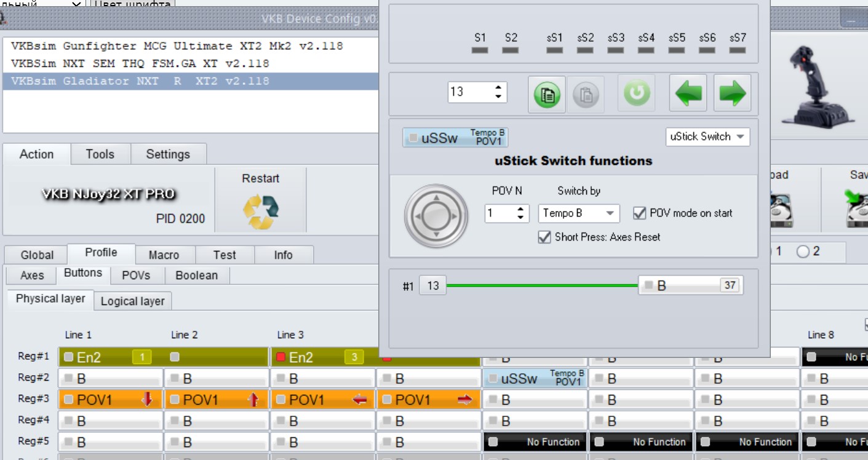Increase the button number 13 spinner
The width and height of the screenshot is (868, 460).
pos(498,87)
